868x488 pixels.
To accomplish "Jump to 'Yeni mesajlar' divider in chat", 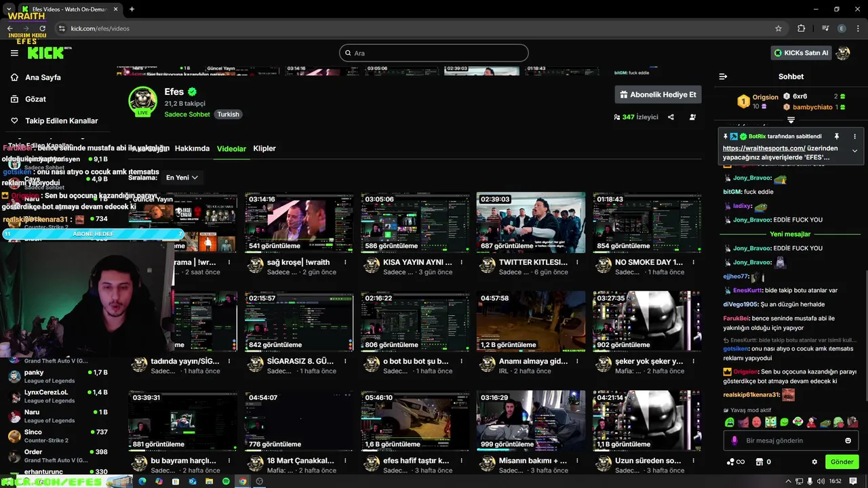I will coord(790,234).
